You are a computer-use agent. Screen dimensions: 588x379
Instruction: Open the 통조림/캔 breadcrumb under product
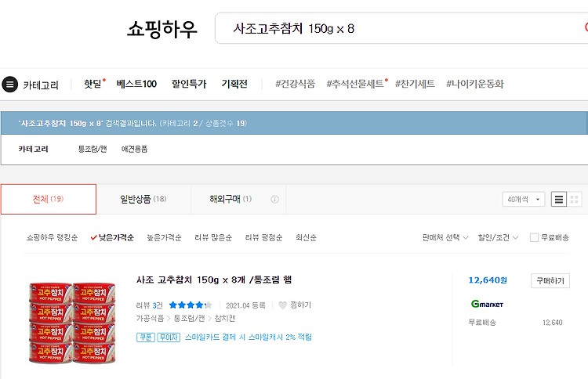pos(189,319)
